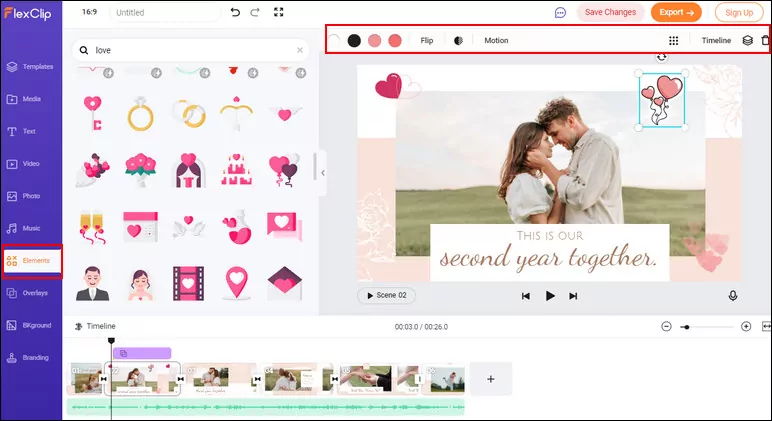Enter fullscreen preview mode

[x=279, y=12]
